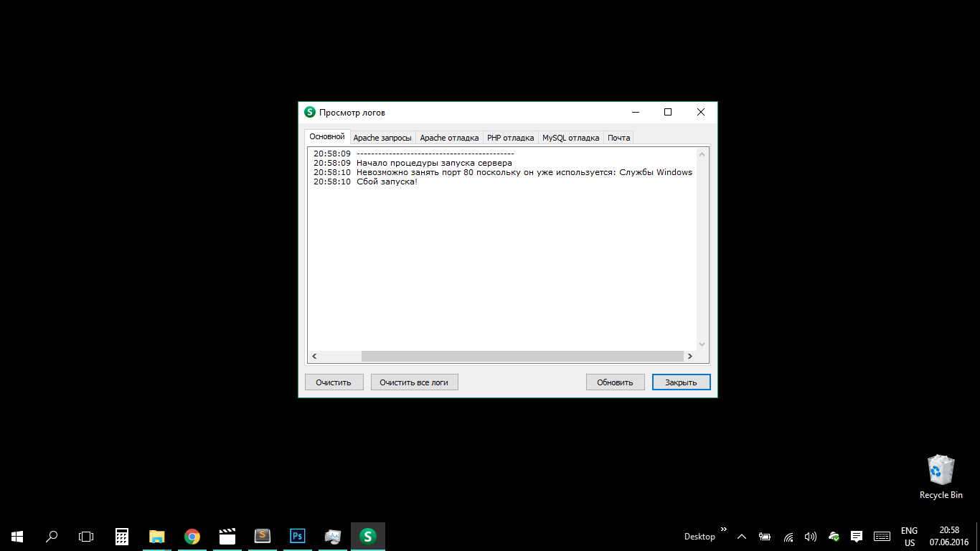980x551 pixels.
Task: Open the Почта tab
Action: [x=618, y=138]
